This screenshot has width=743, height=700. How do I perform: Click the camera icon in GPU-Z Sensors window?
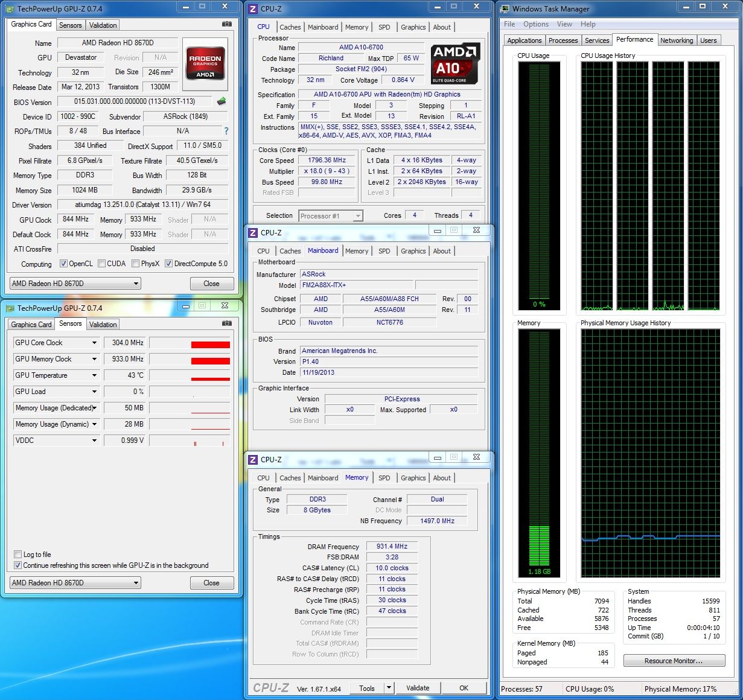226,323
